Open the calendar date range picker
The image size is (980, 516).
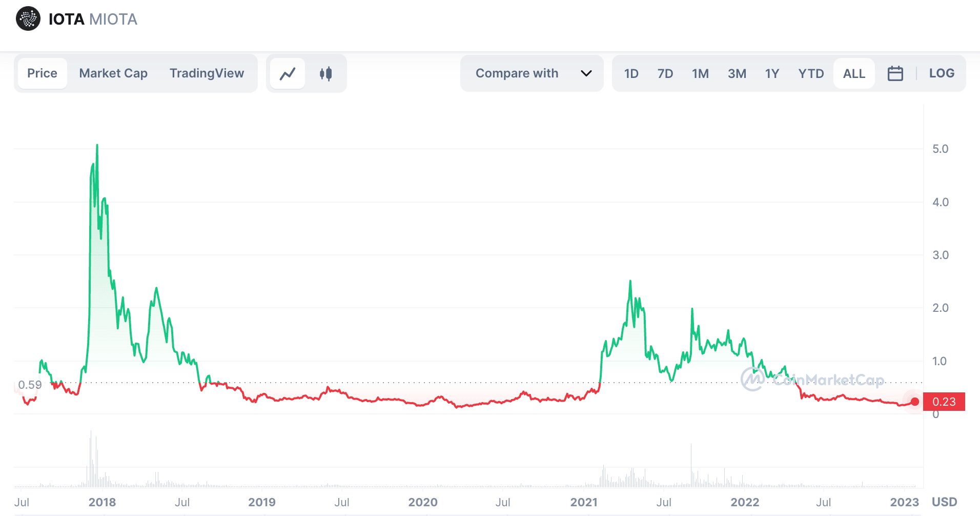click(x=895, y=73)
